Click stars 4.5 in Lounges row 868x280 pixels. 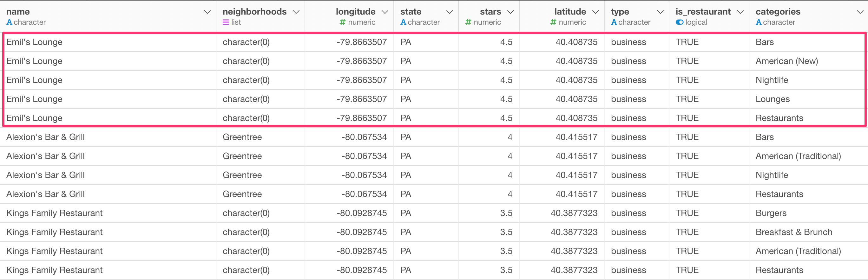[x=506, y=99]
